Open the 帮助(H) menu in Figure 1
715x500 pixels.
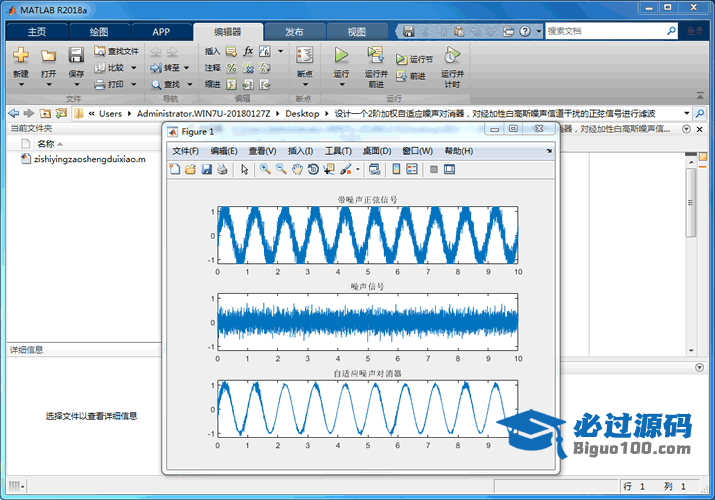[x=458, y=151]
